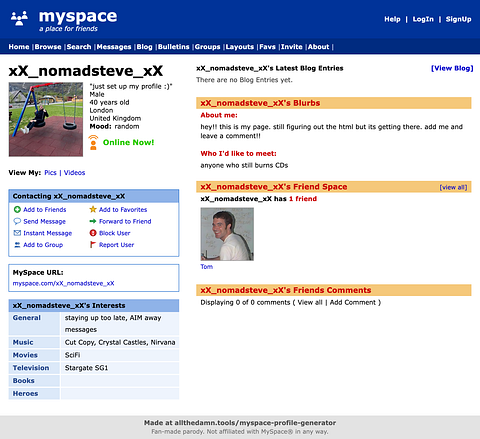Click the myspace.com/xX_nomadsteve_xX URL link
The image size is (480, 439).
point(63,283)
